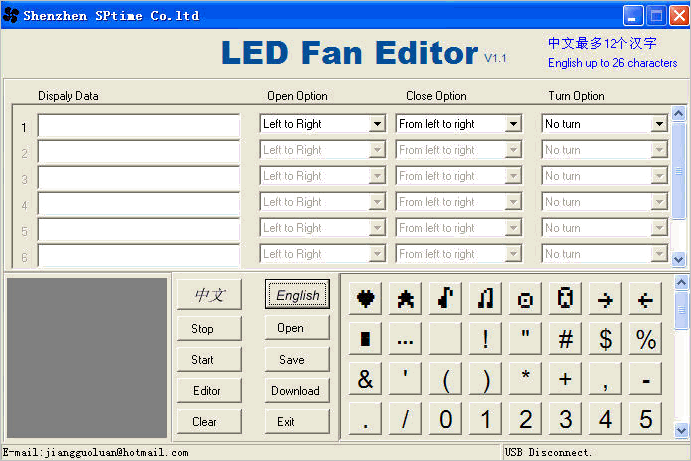Insert the apostrophe character
The height and width of the screenshot is (461, 691).
click(x=405, y=379)
